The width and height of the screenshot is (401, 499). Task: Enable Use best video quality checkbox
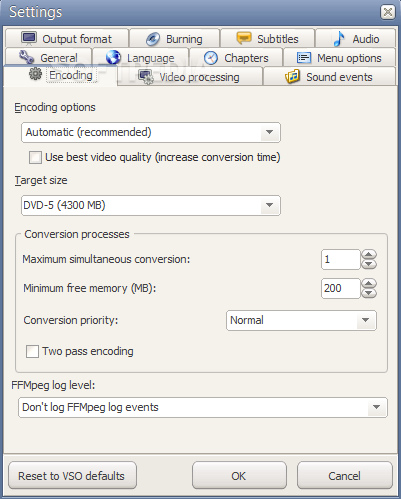[x=35, y=157]
